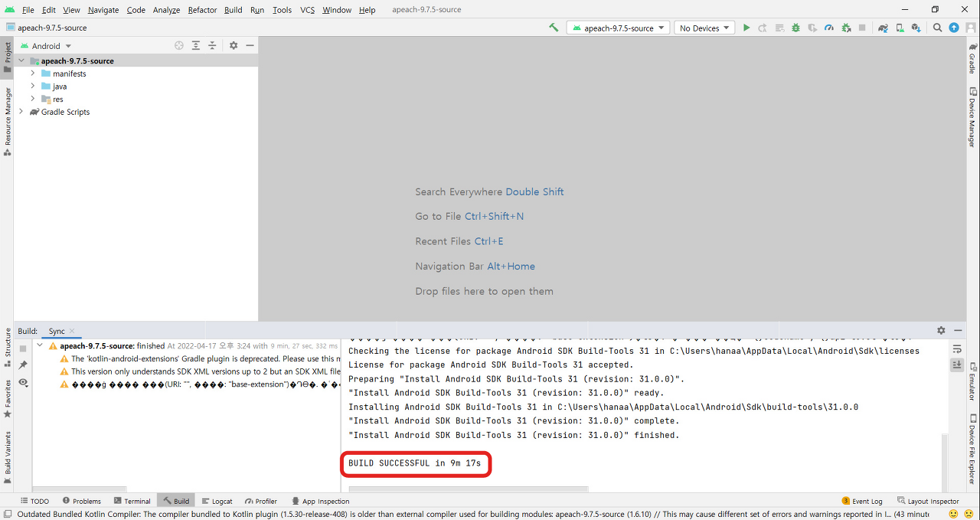This screenshot has width=980, height=520.
Task: Open the Android project view dropdown
Action: click(46, 46)
